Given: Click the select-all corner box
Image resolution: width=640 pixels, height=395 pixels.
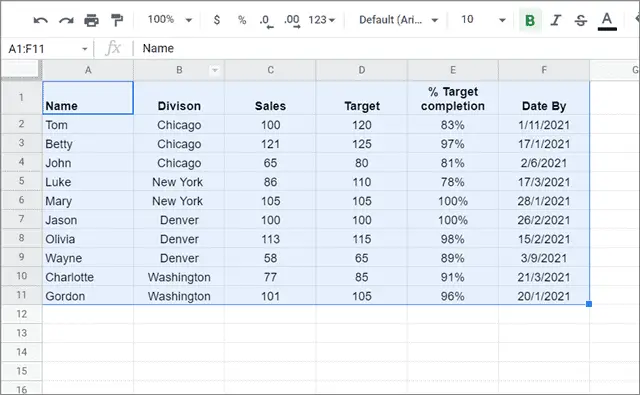Looking at the screenshot, I should 21,69.
